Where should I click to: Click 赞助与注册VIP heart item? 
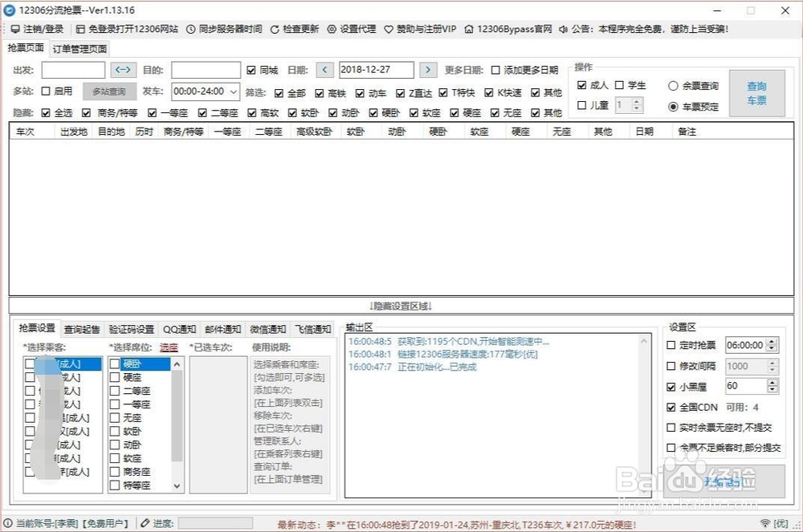[x=420, y=29]
